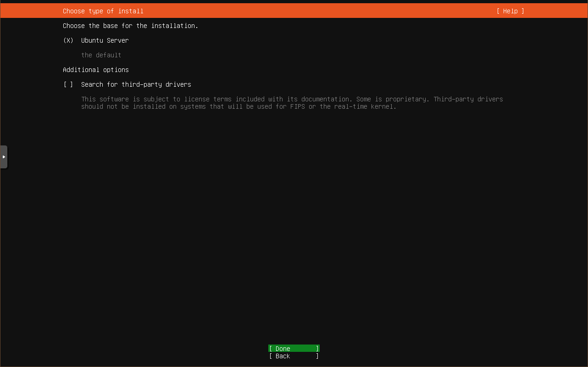Screen dimensions: 588x367
Task: Open the Help menu
Action: [x=510, y=11]
